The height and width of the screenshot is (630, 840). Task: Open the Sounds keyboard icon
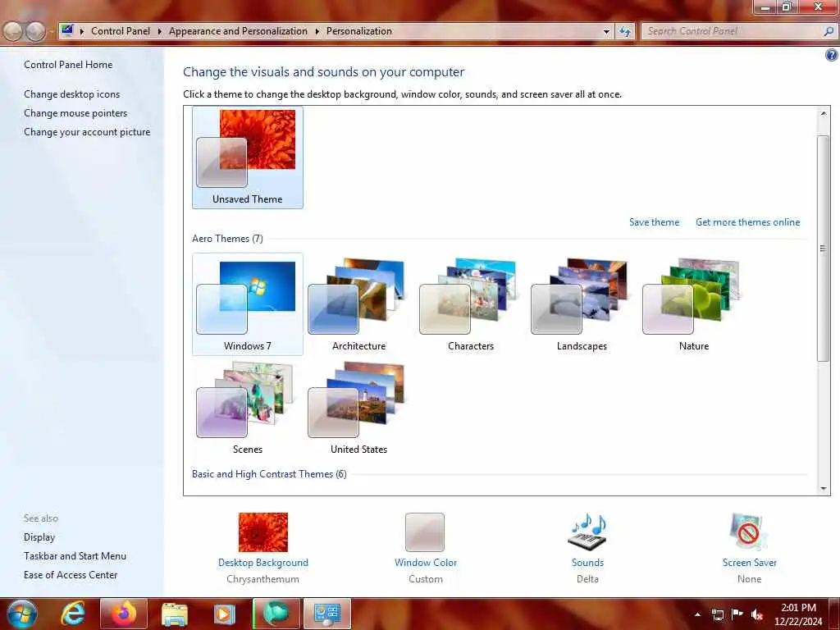point(587,532)
